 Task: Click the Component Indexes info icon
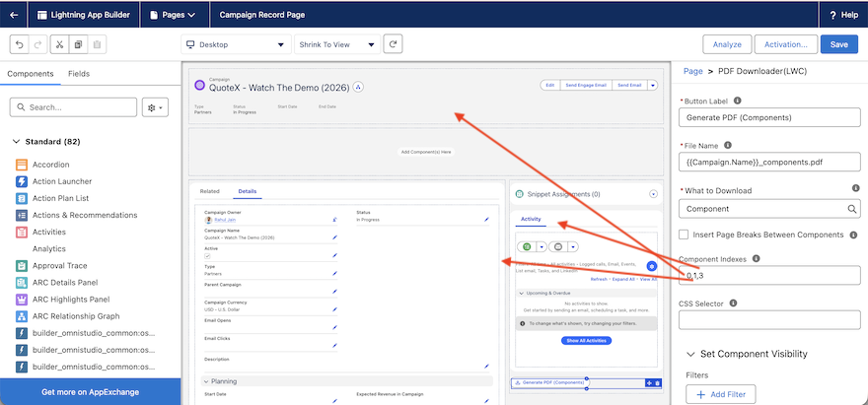pos(757,258)
